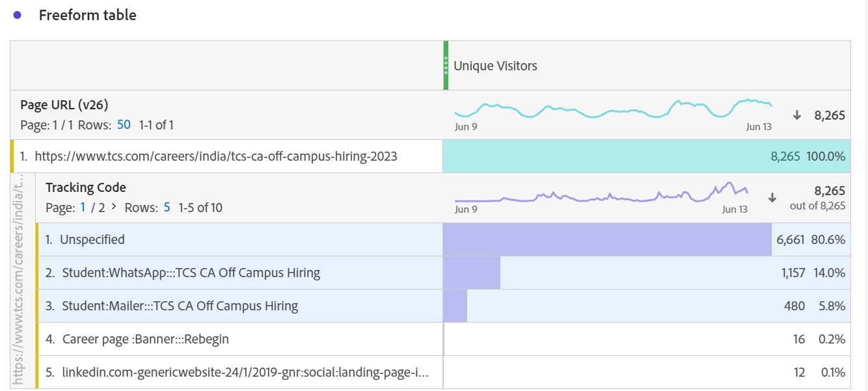Screen dimensions: 868x391
Task: Click the Page URL total 8,265 value
Action: 830,116
